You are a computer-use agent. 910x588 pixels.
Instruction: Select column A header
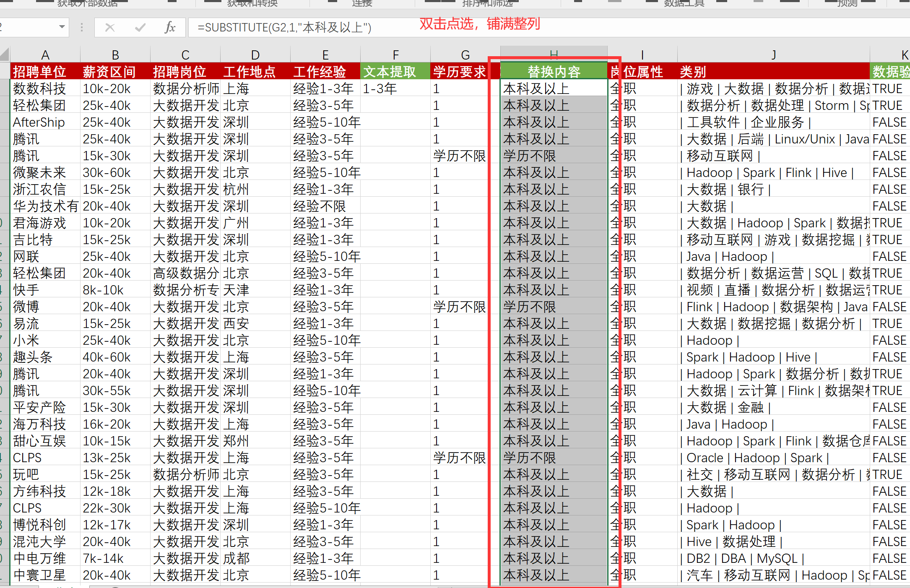pyautogui.click(x=45, y=55)
